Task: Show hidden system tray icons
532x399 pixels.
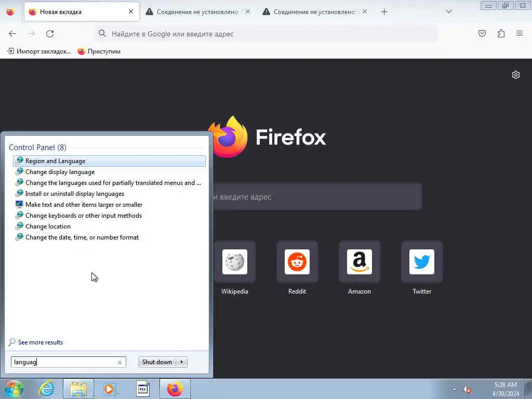Action: [454, 389]
